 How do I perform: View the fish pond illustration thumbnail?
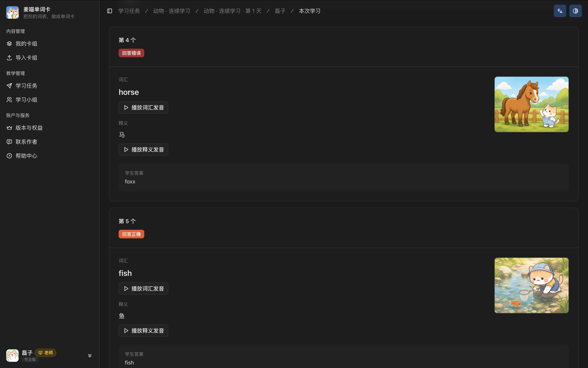tap(531, 285)
